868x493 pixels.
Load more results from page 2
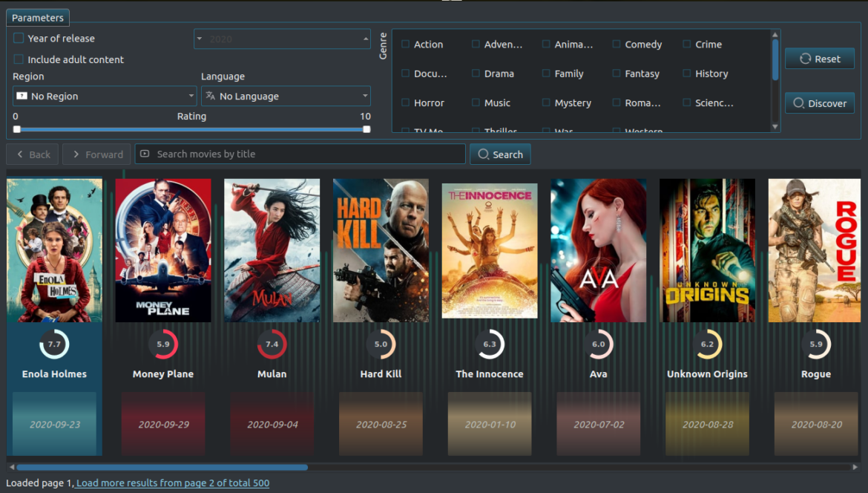tap(172, 483)
